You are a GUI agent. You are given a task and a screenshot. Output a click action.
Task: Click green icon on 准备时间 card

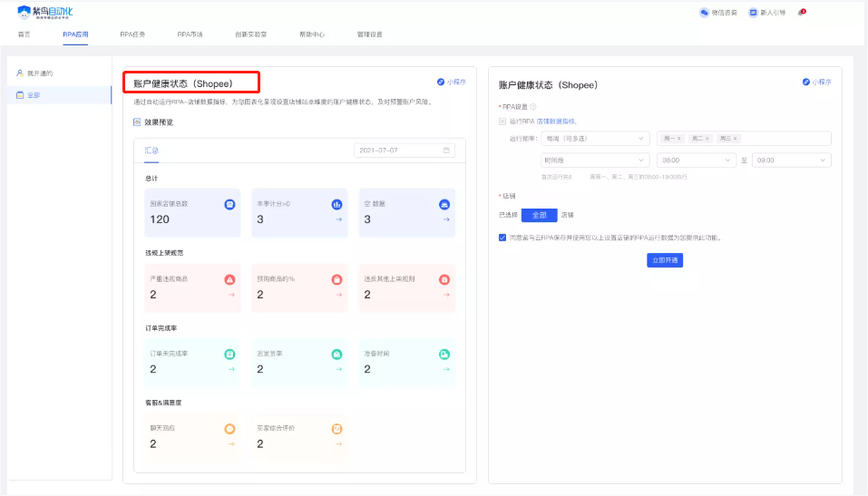point(444,355)
